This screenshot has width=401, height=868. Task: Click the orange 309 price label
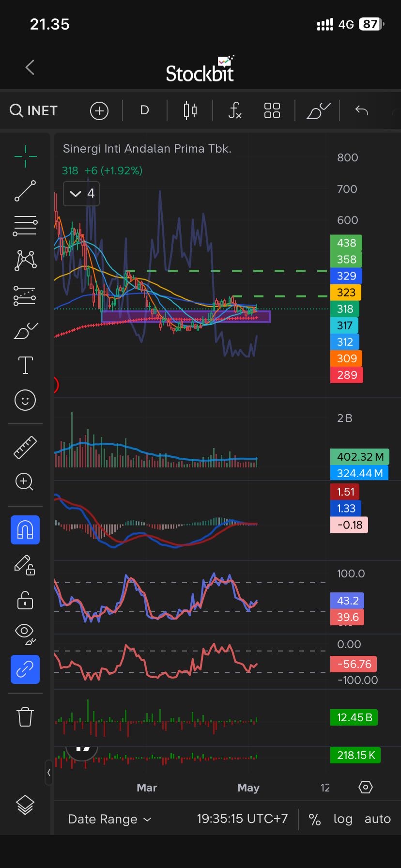pyautogui.click(x=346, y=358)
